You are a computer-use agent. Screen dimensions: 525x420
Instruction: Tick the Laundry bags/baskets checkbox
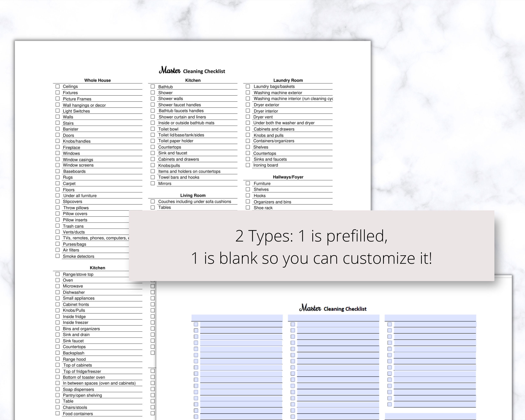(248, 87)
